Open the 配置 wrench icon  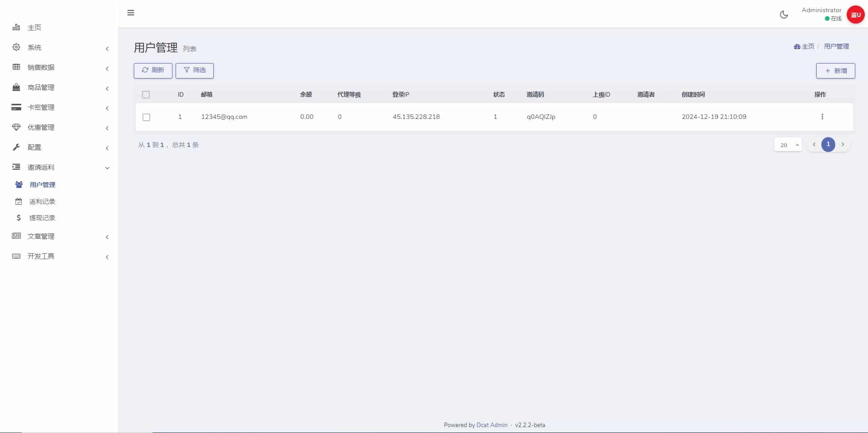click(x=16, y=147)
